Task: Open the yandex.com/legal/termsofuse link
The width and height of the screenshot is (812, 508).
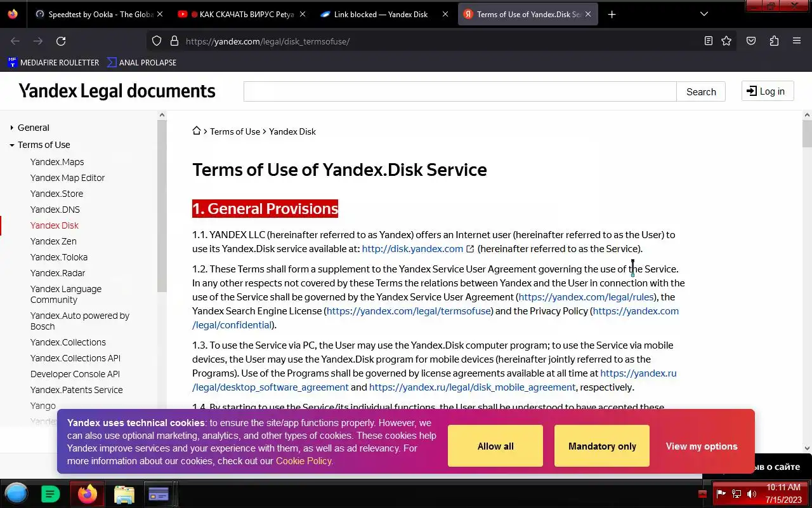Action: 409,311
